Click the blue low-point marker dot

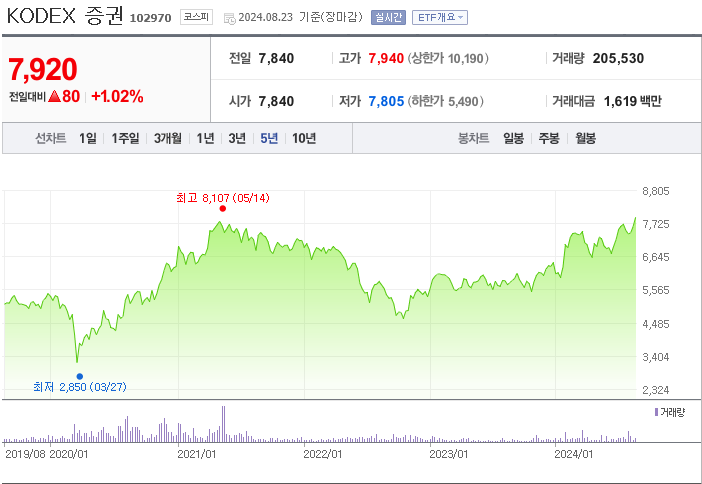coord(80,377)
